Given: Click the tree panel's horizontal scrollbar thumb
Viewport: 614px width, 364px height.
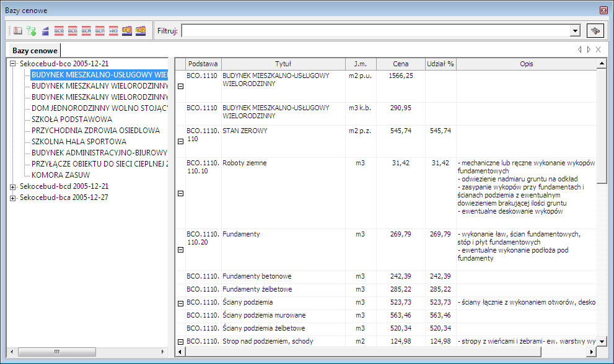Looking at the screenshot, I should pyautogui.click(x=57, y=352).
